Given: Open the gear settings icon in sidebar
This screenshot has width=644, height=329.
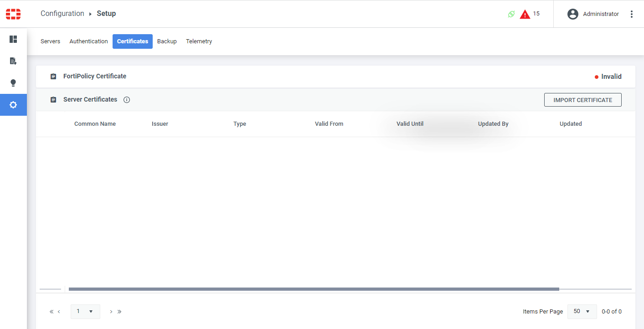Looking at the screenshot, I should pyautogui.click(x=13, y=105).
